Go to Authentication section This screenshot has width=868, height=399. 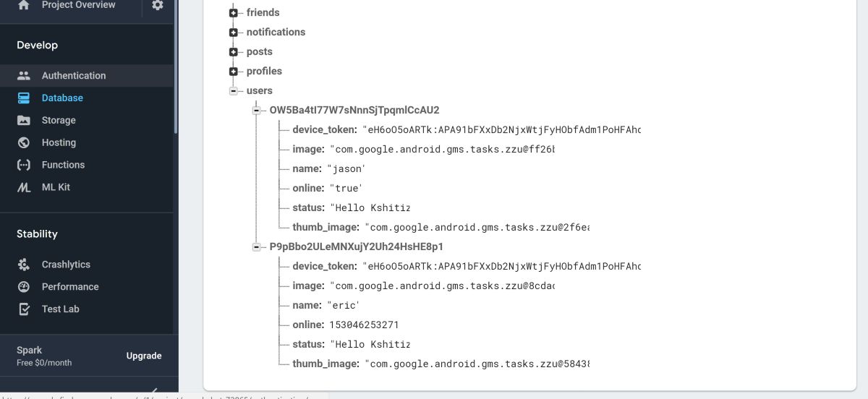coord(74,75)
